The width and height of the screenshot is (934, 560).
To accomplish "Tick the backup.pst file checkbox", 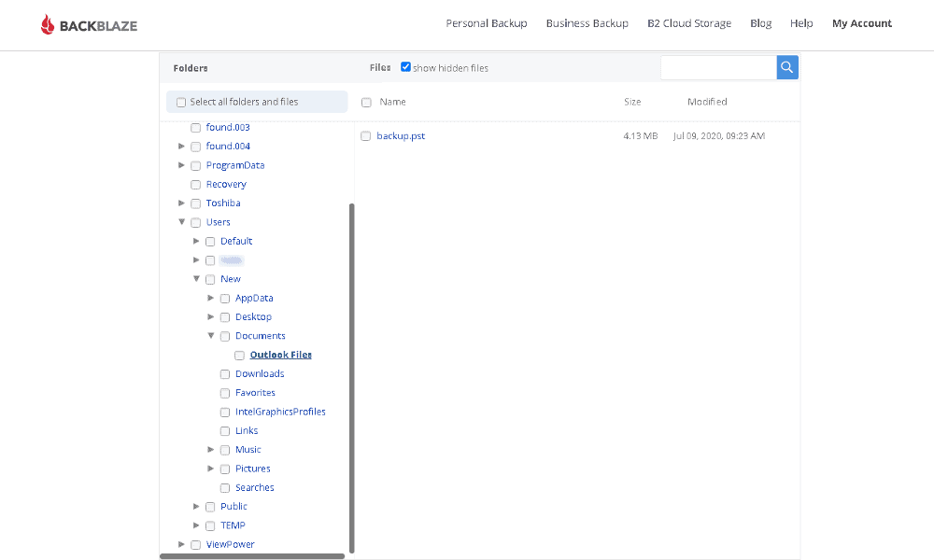I will tap(366, 136).
